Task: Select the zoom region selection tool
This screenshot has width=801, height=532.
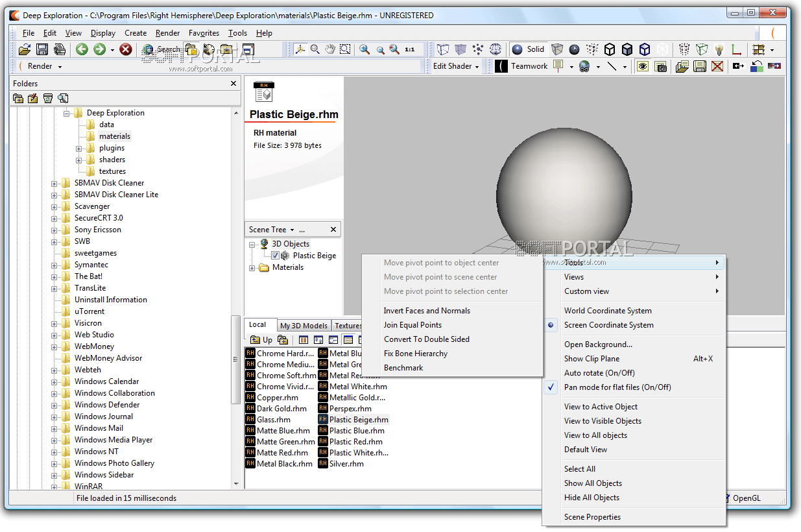Action: click(x=346, y=49)
